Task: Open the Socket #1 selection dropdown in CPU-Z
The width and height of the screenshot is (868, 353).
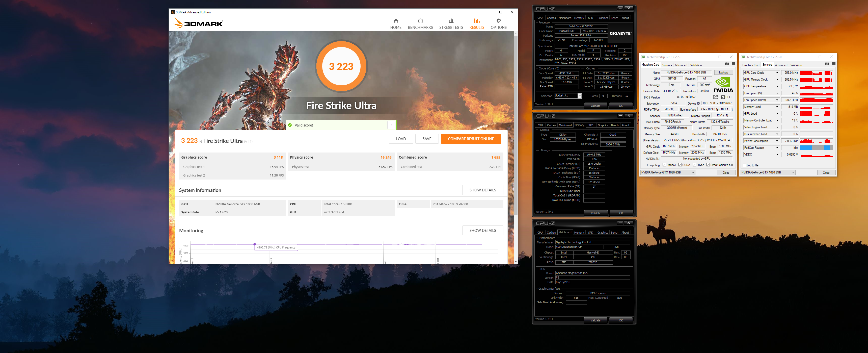Action: click(x=568, y=96)
